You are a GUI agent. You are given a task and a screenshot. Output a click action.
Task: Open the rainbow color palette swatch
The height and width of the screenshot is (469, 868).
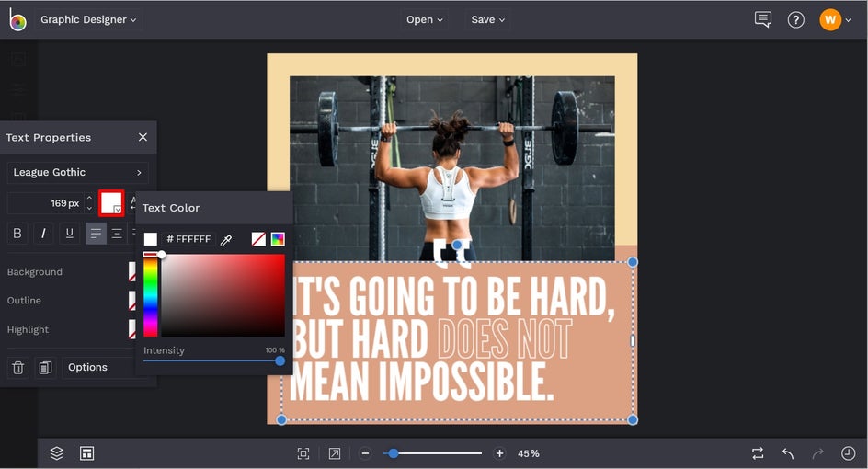278,239
